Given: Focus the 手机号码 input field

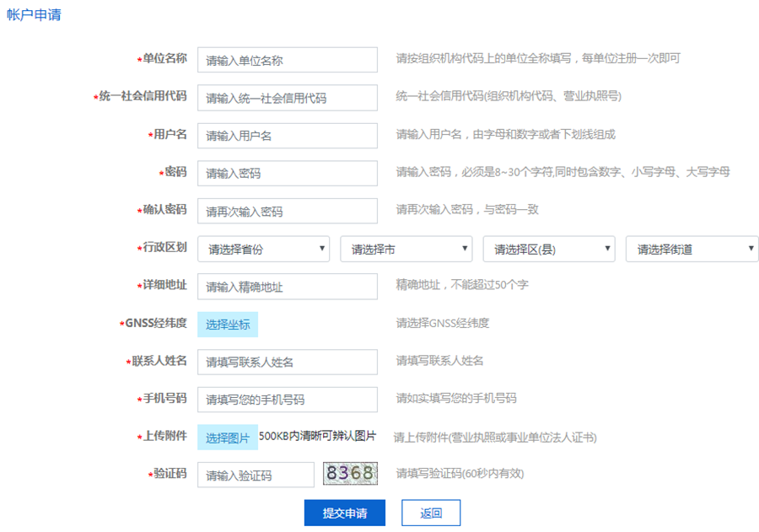Looking at the screenshot, I should click(287, 400).
